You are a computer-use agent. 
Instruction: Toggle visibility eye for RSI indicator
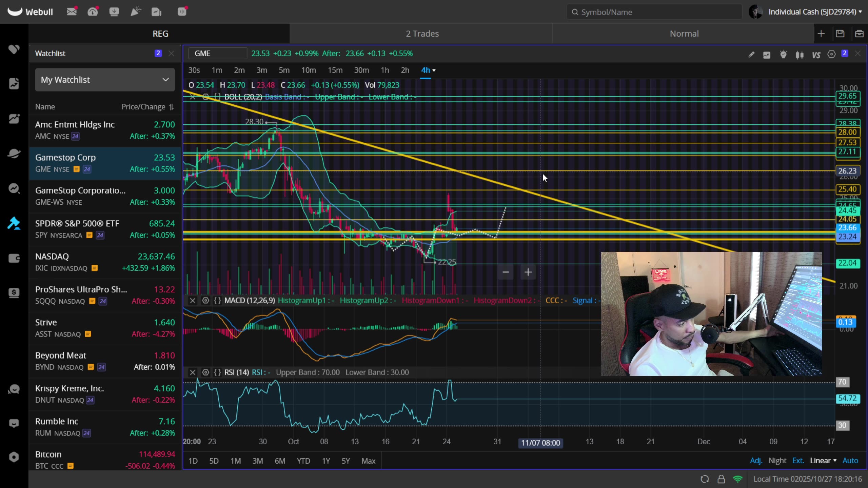coord(205,372)
